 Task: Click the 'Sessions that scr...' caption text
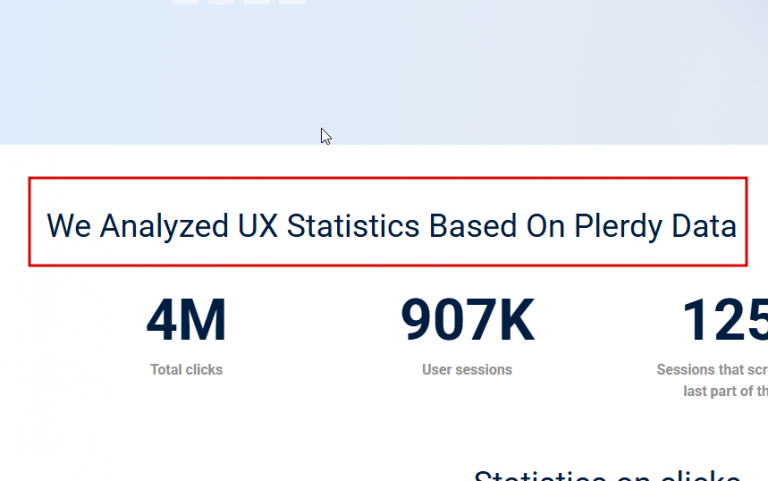click(x=712, y=369)
